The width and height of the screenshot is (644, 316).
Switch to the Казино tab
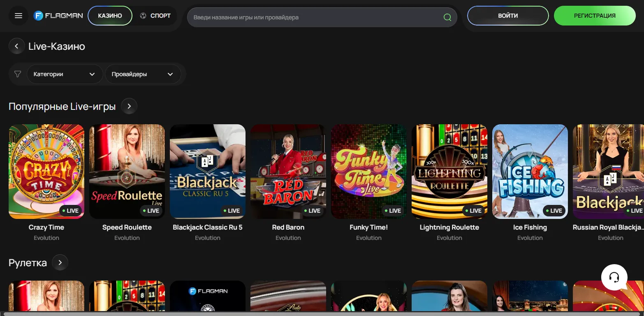coord(110,16)
